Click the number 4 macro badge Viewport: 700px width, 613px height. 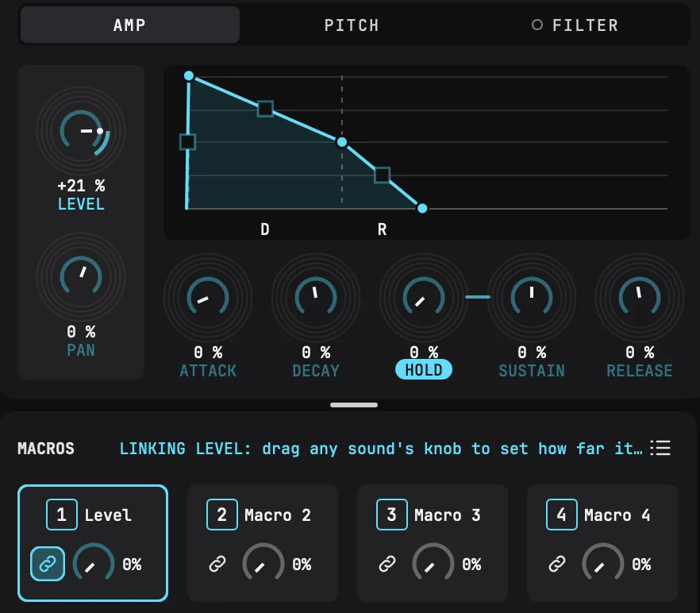562,515
